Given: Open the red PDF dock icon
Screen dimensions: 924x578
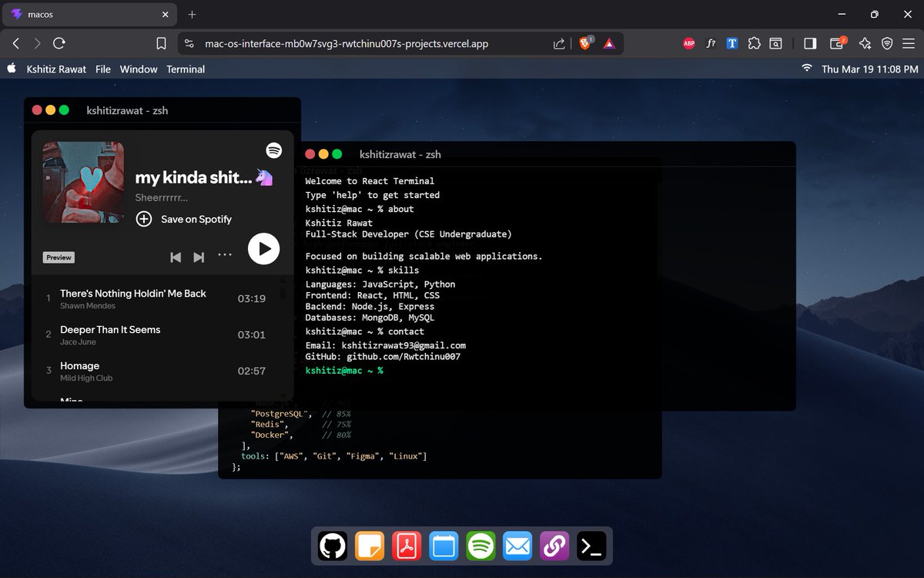Looking at the screenshot, I should [x=407, y=546].
